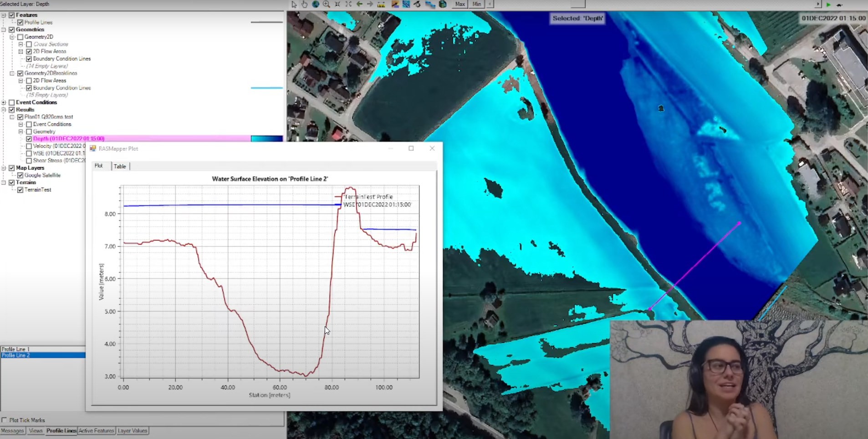Select the zoom in magnifier tool
Viewport: 868px width, 439px height.
pyautogui.click(x=327, y=4)
